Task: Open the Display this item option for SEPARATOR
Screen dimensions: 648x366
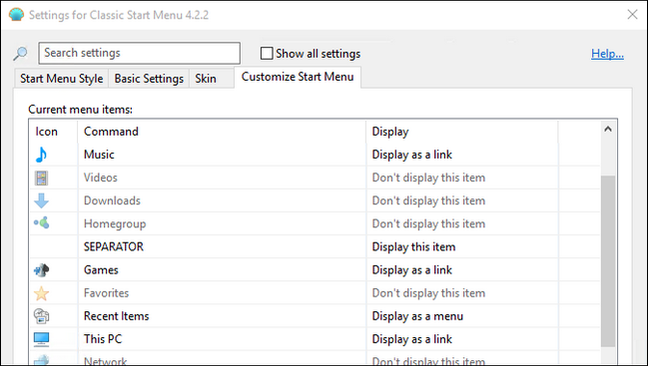Action: point(414,247)
